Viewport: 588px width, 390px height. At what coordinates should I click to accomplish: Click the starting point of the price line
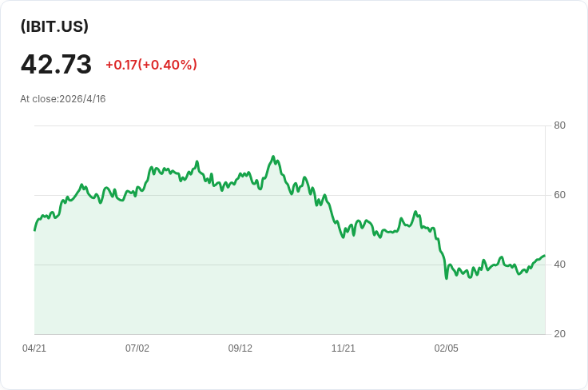[34, 230]
